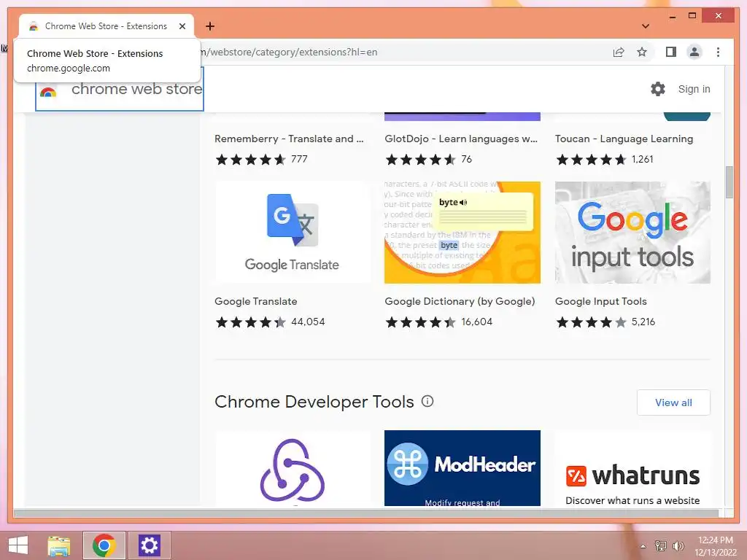
Task: Select the Chrome Web Store - Extensions tab
Action: pos(107,26)
